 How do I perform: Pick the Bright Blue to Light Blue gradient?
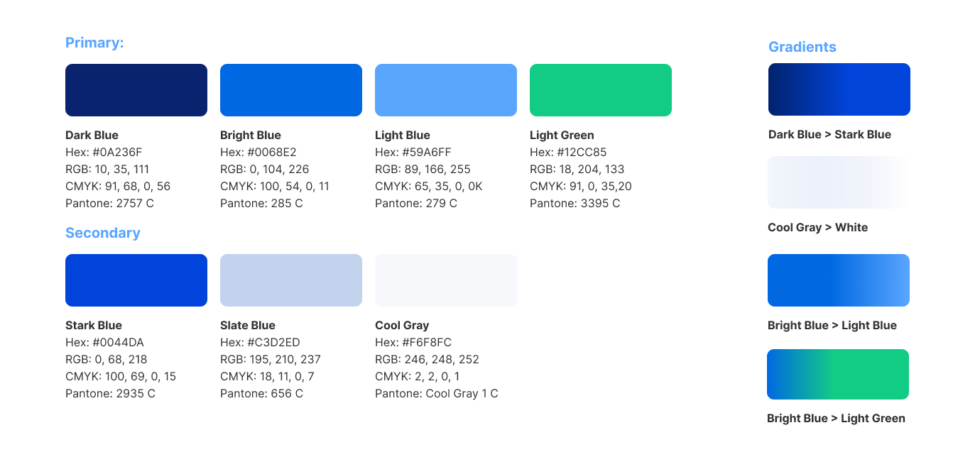point(839,280)
